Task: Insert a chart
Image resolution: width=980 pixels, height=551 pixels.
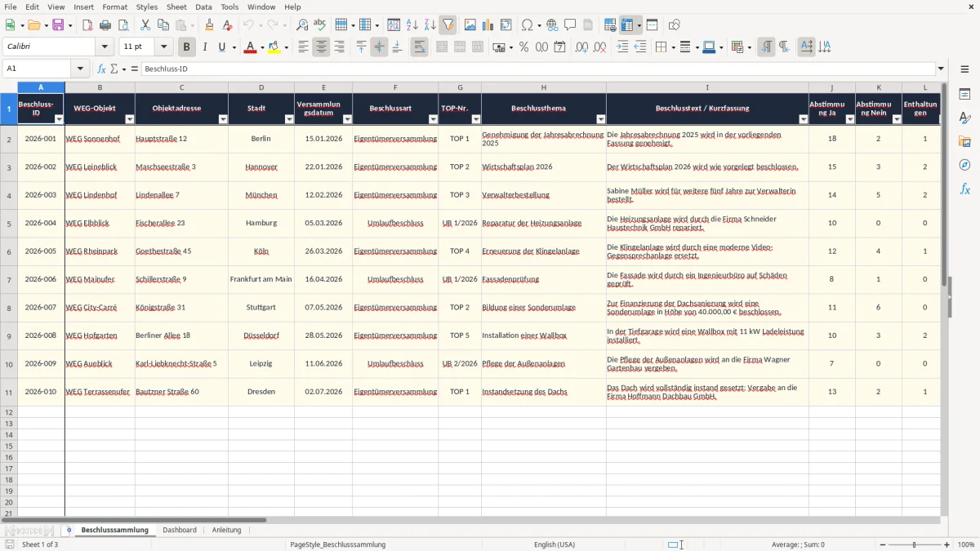Action: [488, 25]
